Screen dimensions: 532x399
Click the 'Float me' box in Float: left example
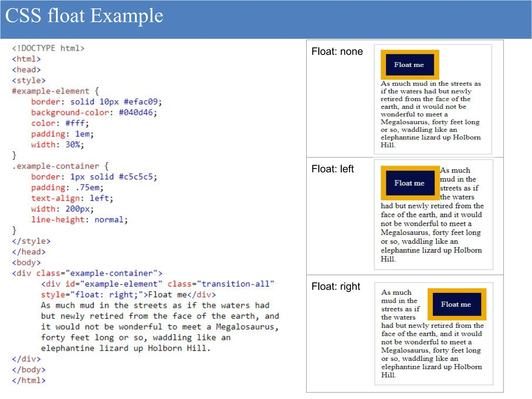tap(410, 183)
